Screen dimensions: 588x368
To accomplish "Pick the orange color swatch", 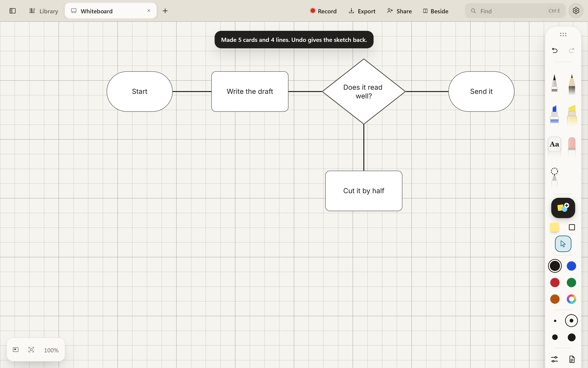I will coord(555,299).
